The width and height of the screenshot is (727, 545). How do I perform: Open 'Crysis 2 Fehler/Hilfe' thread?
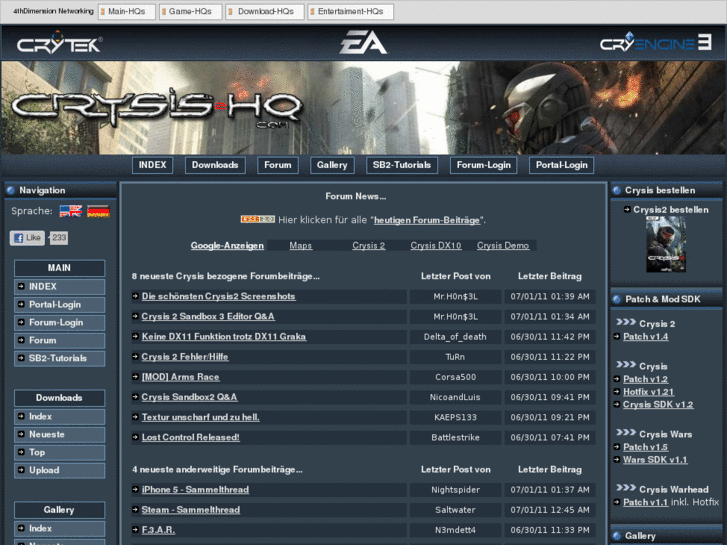pyautogui.click(x=185, y=356)
